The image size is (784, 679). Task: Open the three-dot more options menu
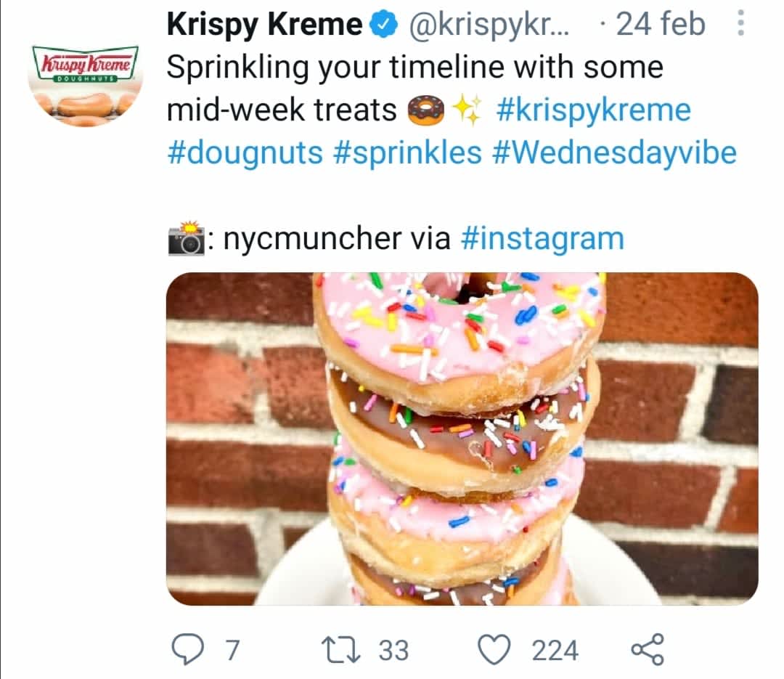pos(740,25)
